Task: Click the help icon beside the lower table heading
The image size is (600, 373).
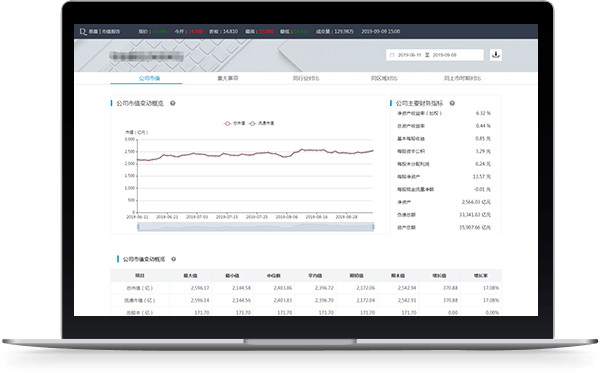Action: click(173, 259)
